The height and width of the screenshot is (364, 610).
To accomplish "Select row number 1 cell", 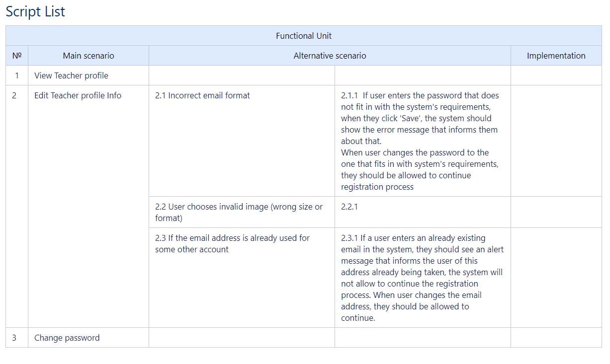I will tap(17, 75).
